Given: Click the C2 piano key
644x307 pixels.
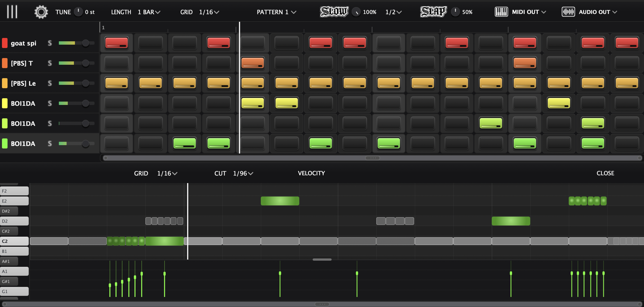Looking at the screenshot, I should click(14, 241).
